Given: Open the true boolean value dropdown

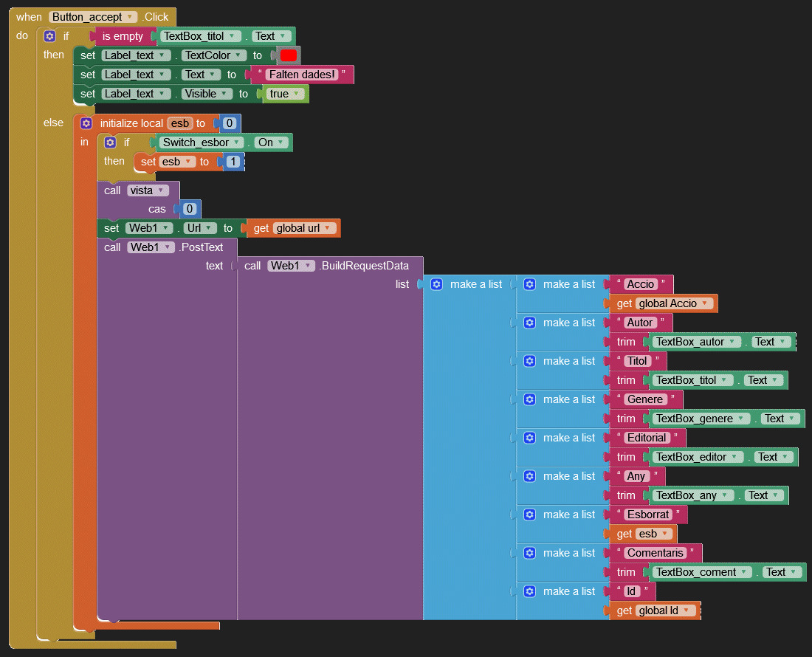Looking at the screenshot, I should pyautogui.click(x=297, y=94).
